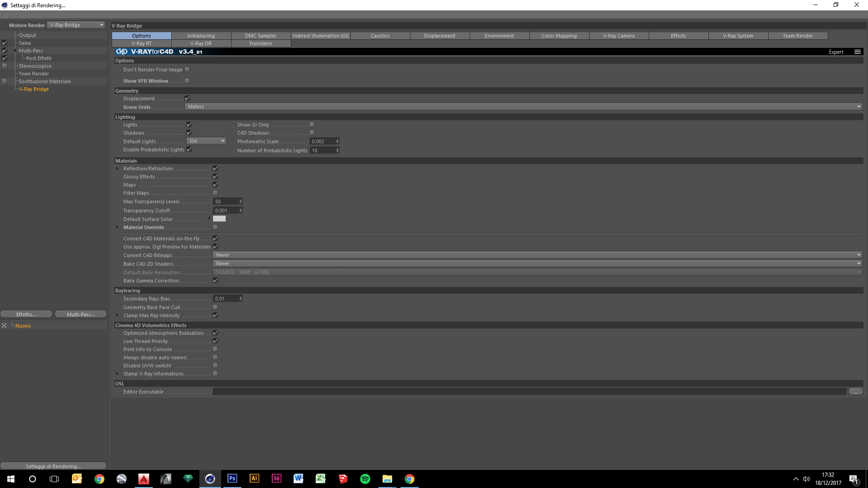
Task: Enable Stereoscopico in render settings list
Action: point(5,66)
